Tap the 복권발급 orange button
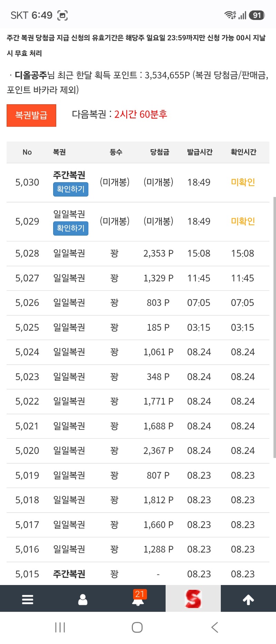 tap(31, 116)
